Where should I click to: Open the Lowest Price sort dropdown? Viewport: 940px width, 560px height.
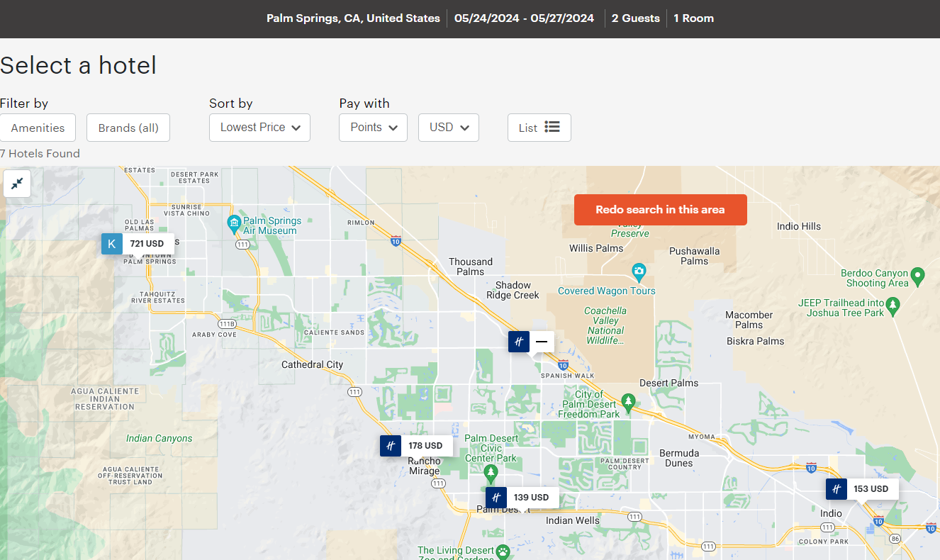tap(259, 128)
